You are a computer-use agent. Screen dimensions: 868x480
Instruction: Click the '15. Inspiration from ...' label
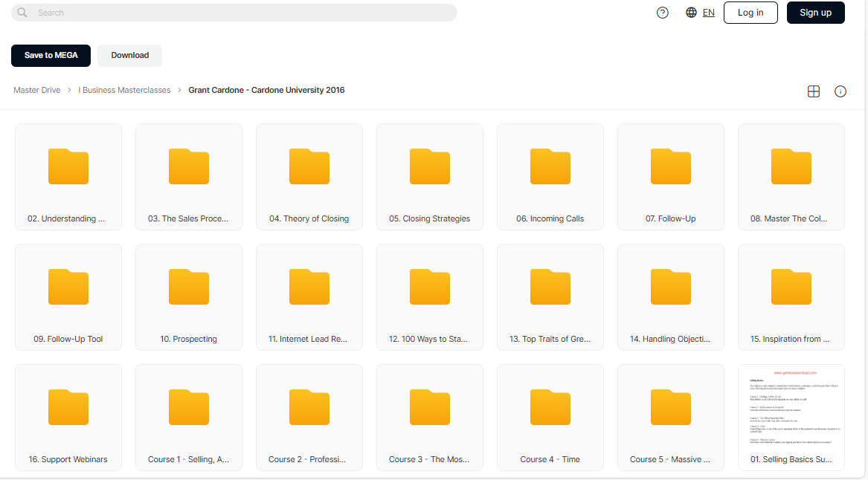tap(790, 339)
